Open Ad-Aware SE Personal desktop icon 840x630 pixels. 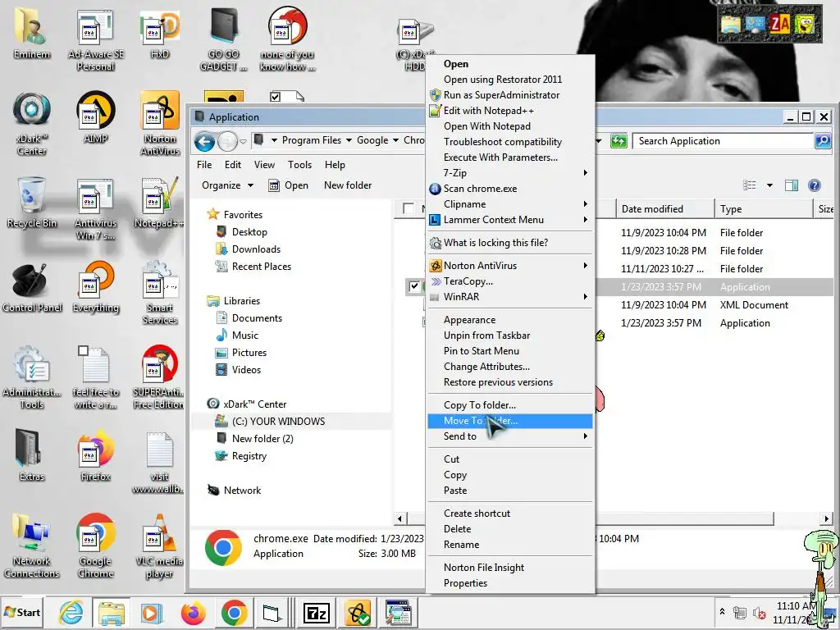pyautogui.click(x=95, y=39)
